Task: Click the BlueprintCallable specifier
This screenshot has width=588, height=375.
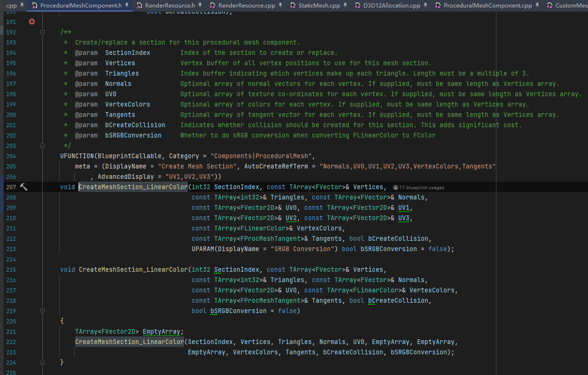Action: pyautogui.click(x=130, y=156)
